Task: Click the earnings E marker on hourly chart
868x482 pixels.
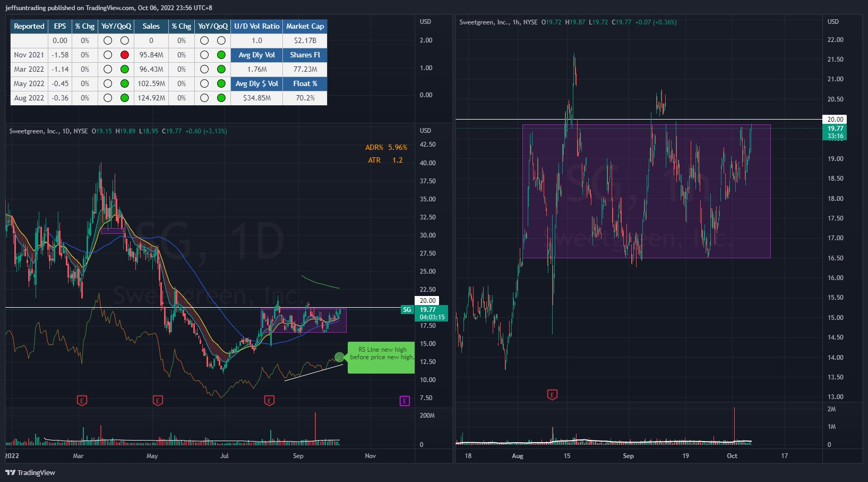Action: (x=552, y=395)
